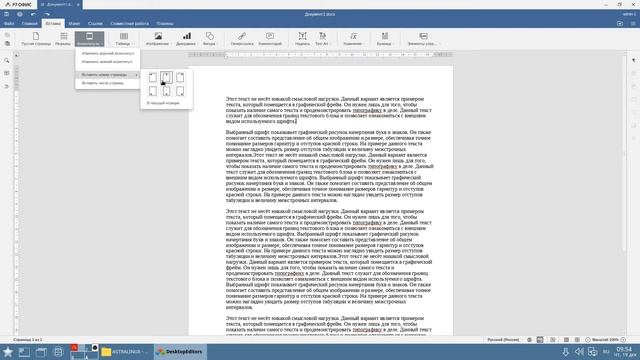The image size is (640, 360).
Task: Open the Разрывы (Breaks) dropdown
Action: coord(64,39)
